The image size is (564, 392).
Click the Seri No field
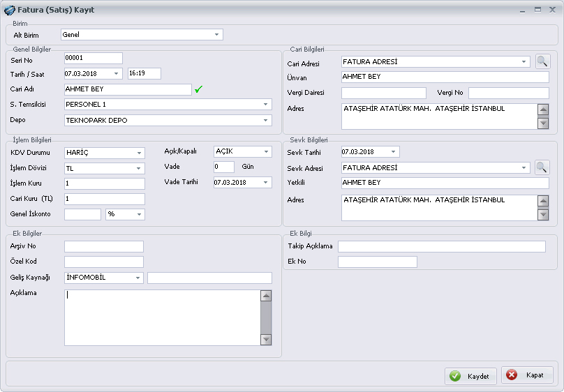coord(94,58)
